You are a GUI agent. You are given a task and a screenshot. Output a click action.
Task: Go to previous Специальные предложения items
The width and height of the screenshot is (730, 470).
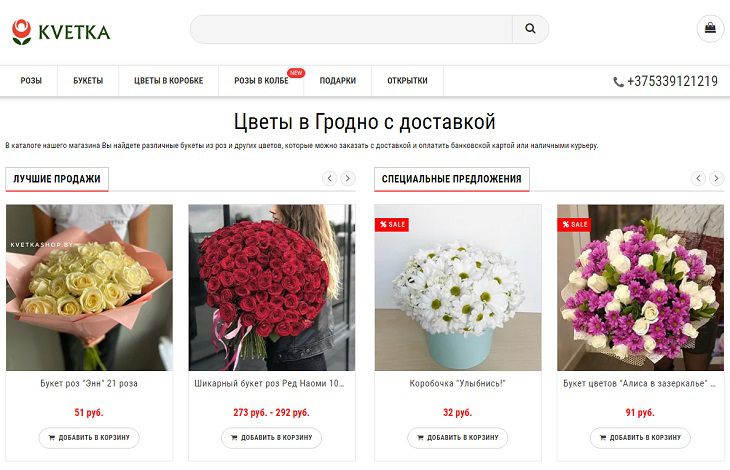pos(698,178)
